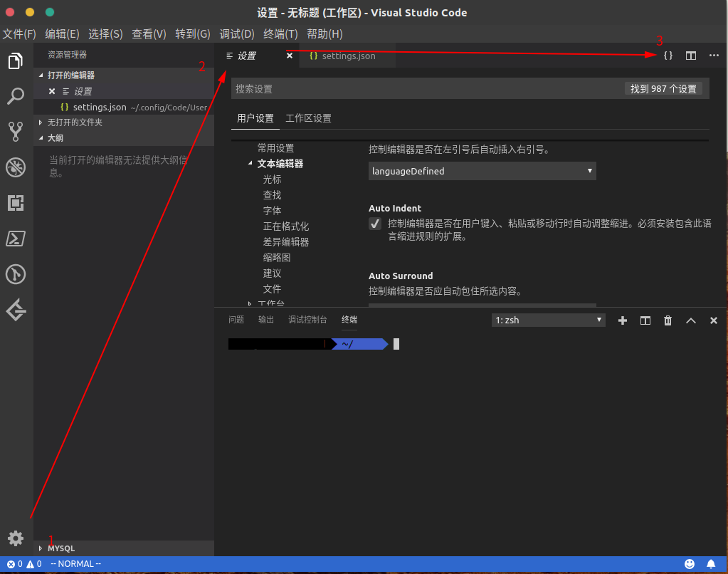Maximize the panel with up chevron

691,320
